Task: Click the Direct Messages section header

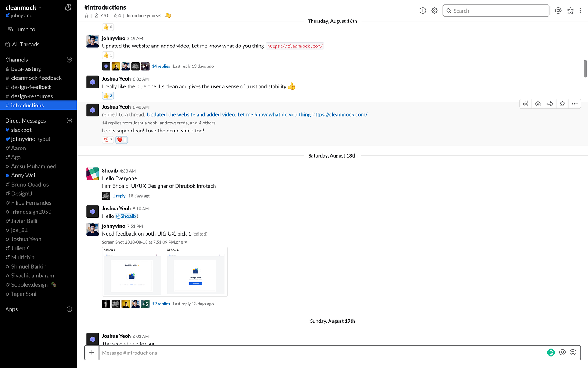Action: click(x=25, y=121)
